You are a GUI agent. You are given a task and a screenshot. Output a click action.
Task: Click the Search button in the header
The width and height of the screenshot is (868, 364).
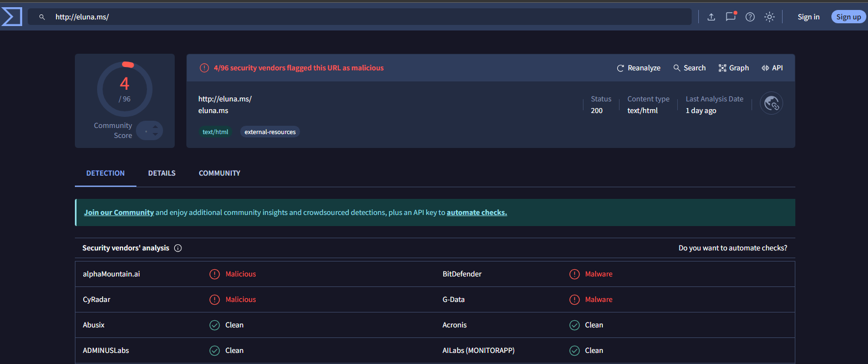tap(689, 68)
